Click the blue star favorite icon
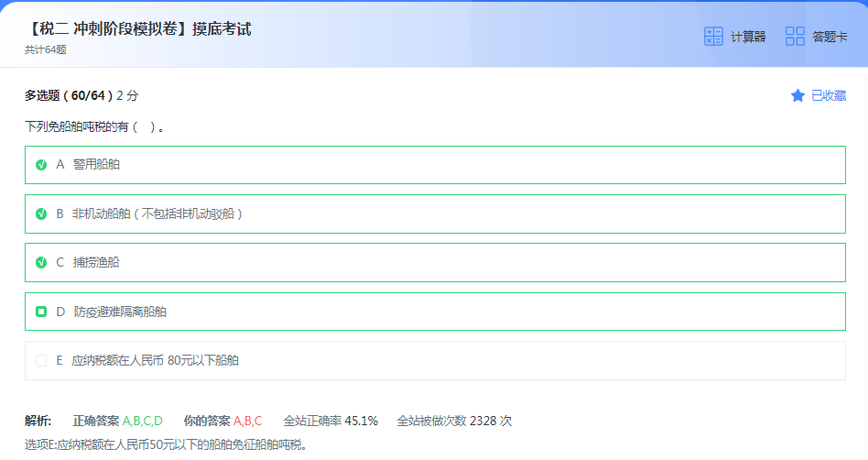 point(797,95)
